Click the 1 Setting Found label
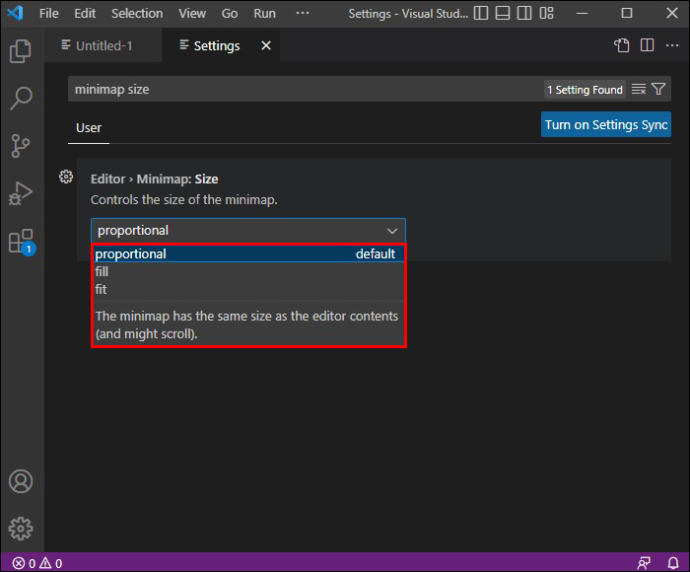Image resolution: width=690 pixels, height=572 pixels. 584,90
